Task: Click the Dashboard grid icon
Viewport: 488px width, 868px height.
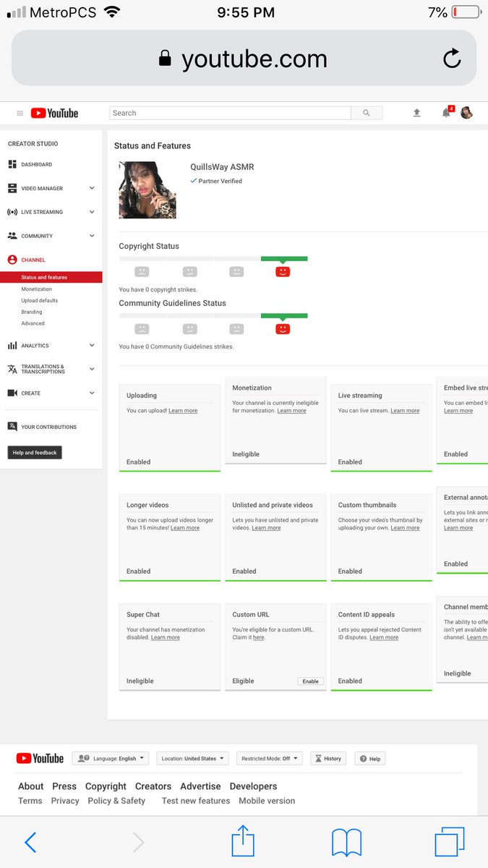Action: click(12, 164)
